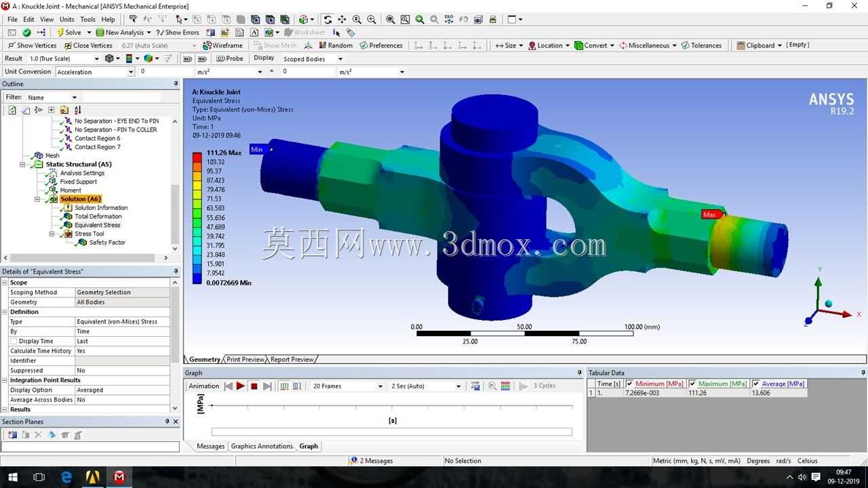Switch to the Report Preview tab
The height and width of the screenshot is (488, 868).
[292, 359]
